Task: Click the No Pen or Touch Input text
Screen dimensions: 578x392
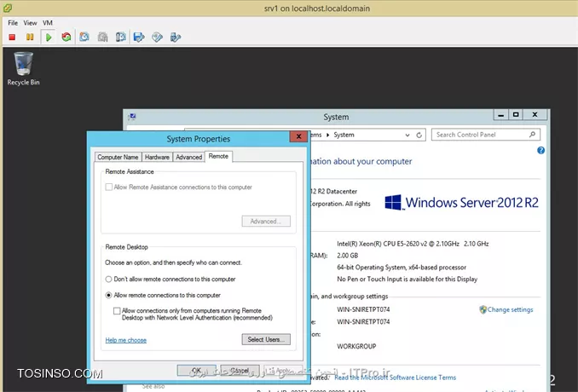Action: click(x=407, y=279)
